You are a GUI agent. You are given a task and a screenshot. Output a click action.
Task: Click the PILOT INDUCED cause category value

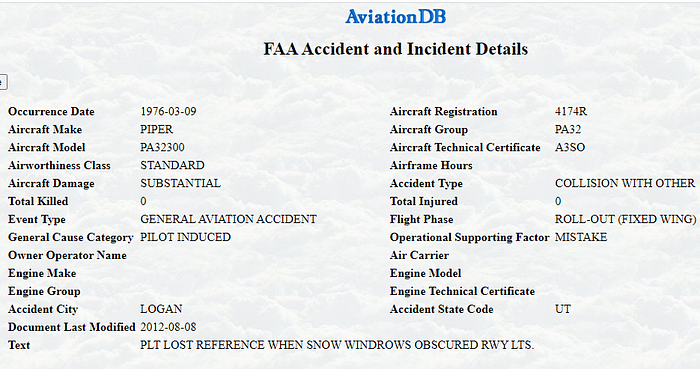click(x=185, y=237)
